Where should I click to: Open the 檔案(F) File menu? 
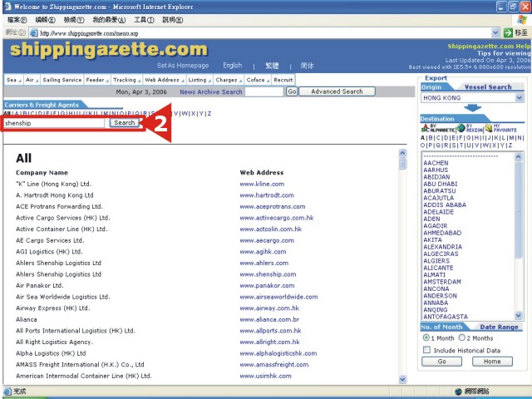[17, 20]
